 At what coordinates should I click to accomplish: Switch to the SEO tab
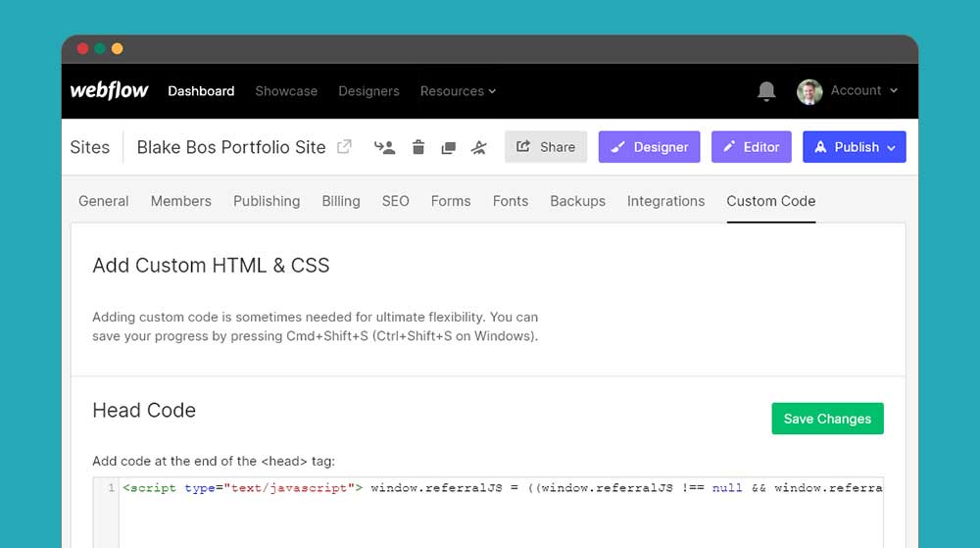pos(396,201)
